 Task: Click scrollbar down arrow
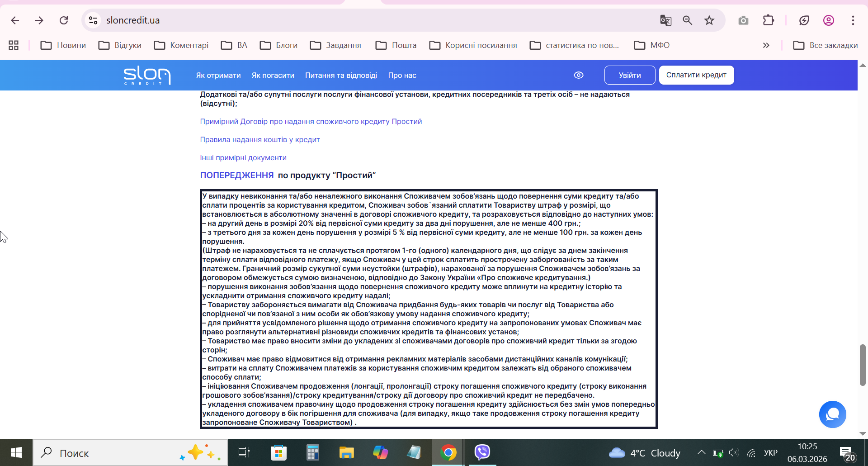tap(863, 433)
